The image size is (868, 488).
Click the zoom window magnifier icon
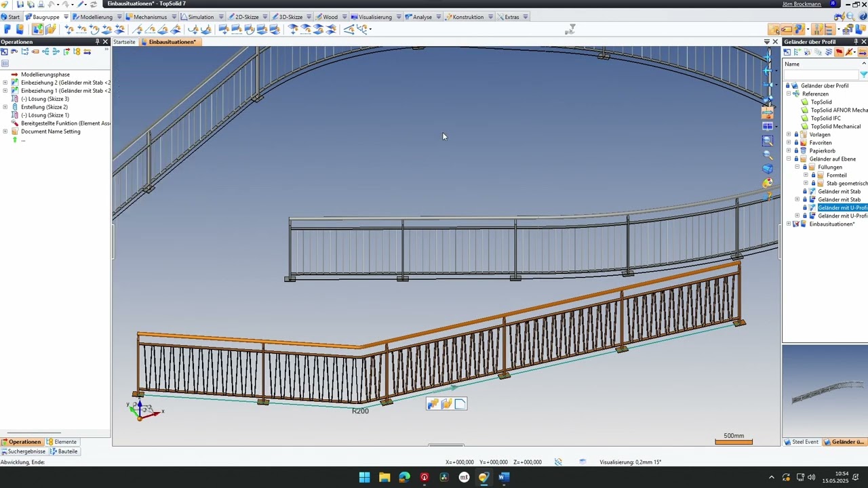(x=767, y=141)
